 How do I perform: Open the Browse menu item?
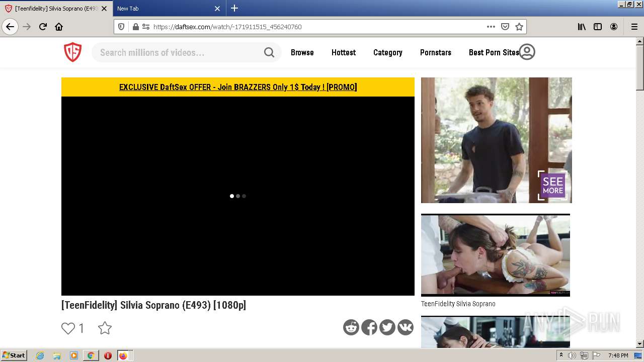tap(302, 52)
